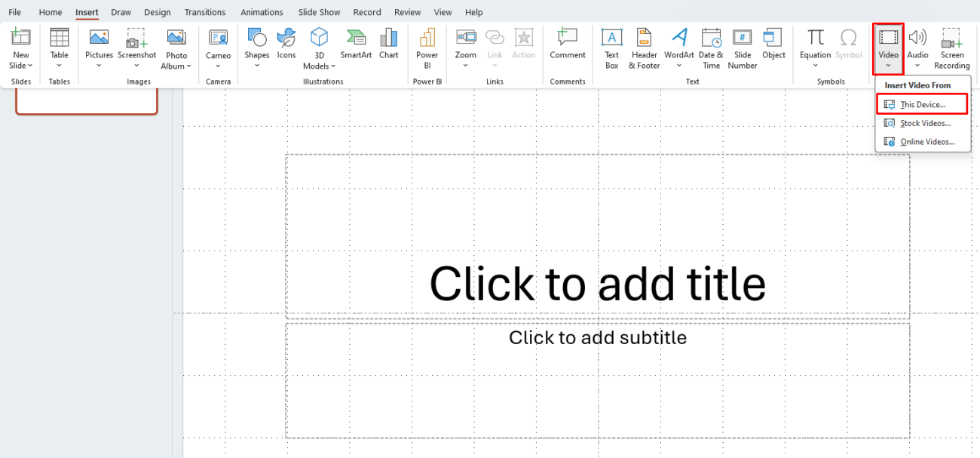The height and width of the screenshot is (458, 980).
Task: Click the Photo Album icon
Action: [x=176, y=38]
